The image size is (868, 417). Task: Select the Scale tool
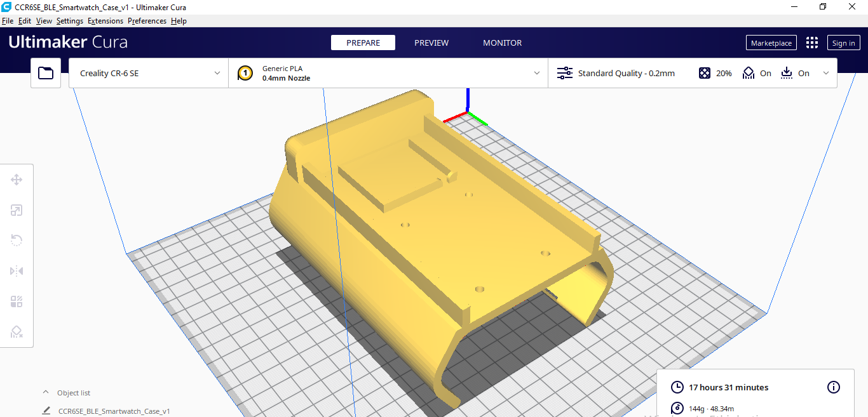tap(17, 210)
